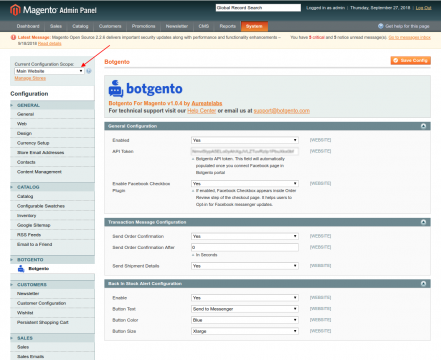Open Send Order Confirmation dropdown
The image size is (441, 360).
pyautogui.click(x=245, y=236)
